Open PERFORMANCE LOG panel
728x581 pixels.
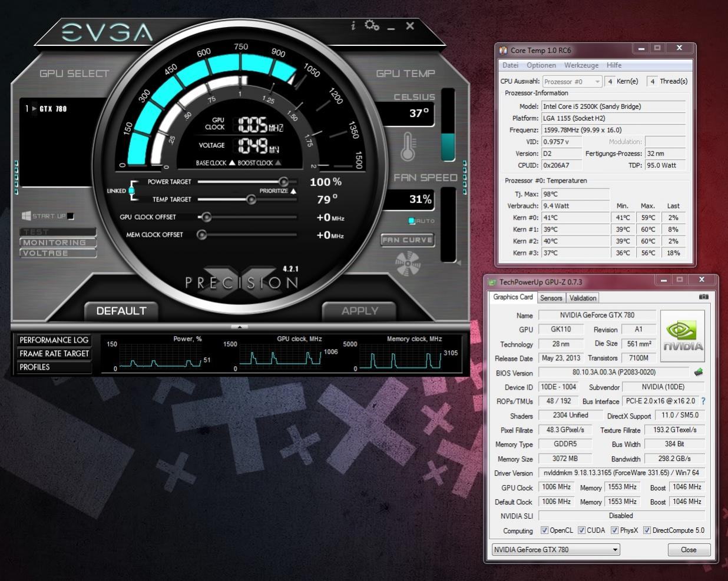[x=54, y=340]
